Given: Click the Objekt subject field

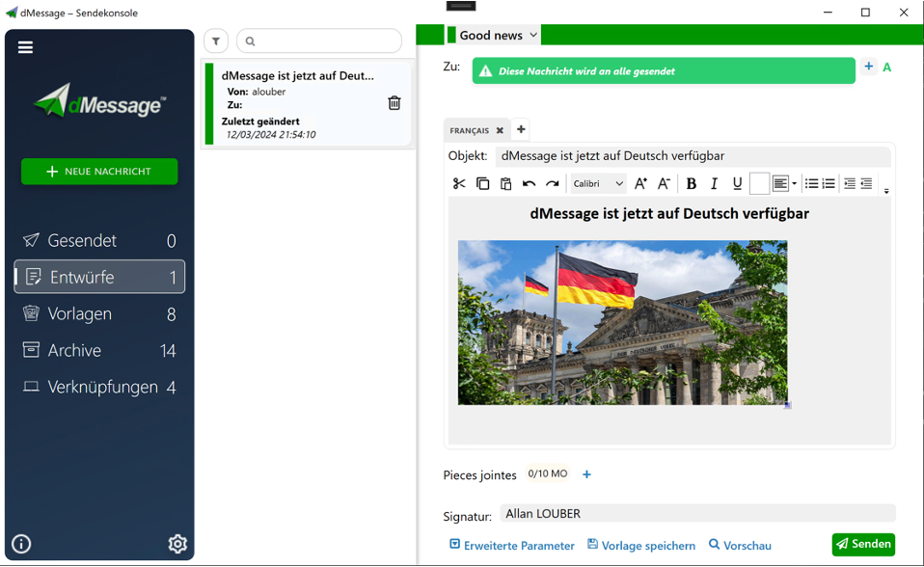Looking at the screenshot, I should (692, 156).
